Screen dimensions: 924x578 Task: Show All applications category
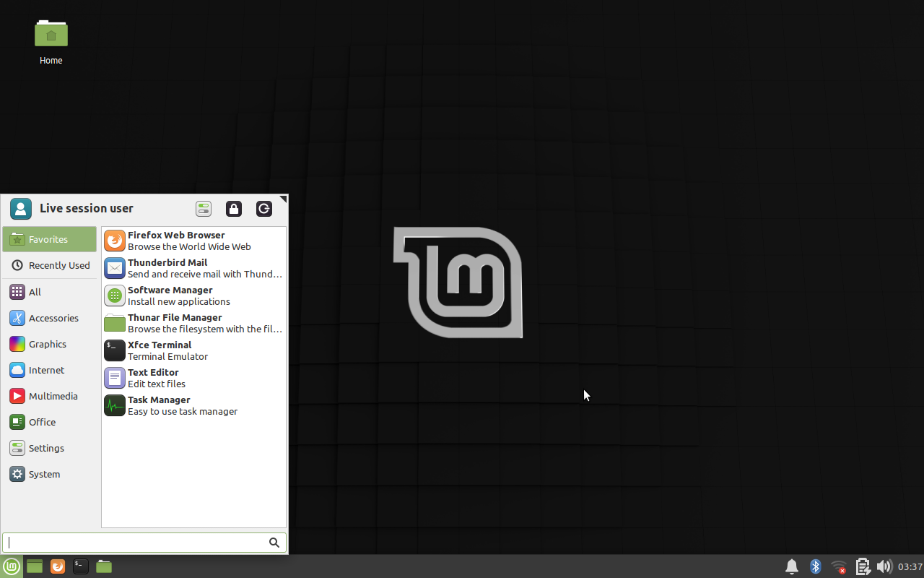pos(50,292)
